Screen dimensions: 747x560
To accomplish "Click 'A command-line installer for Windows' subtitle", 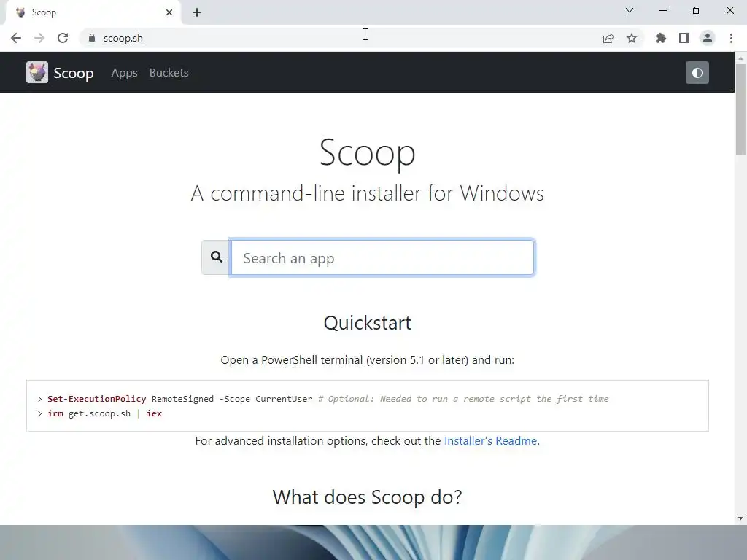I will coord(368,193).
